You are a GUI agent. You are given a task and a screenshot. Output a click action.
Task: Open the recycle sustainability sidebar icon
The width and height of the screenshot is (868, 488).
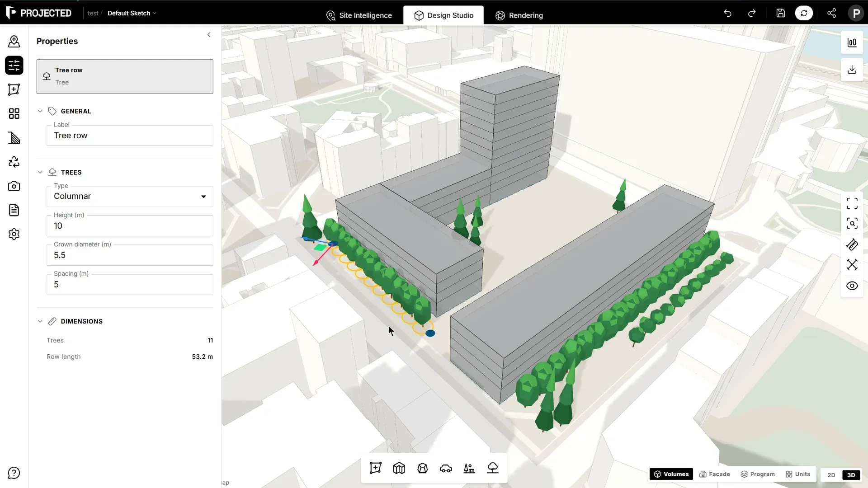click(14, 162)
